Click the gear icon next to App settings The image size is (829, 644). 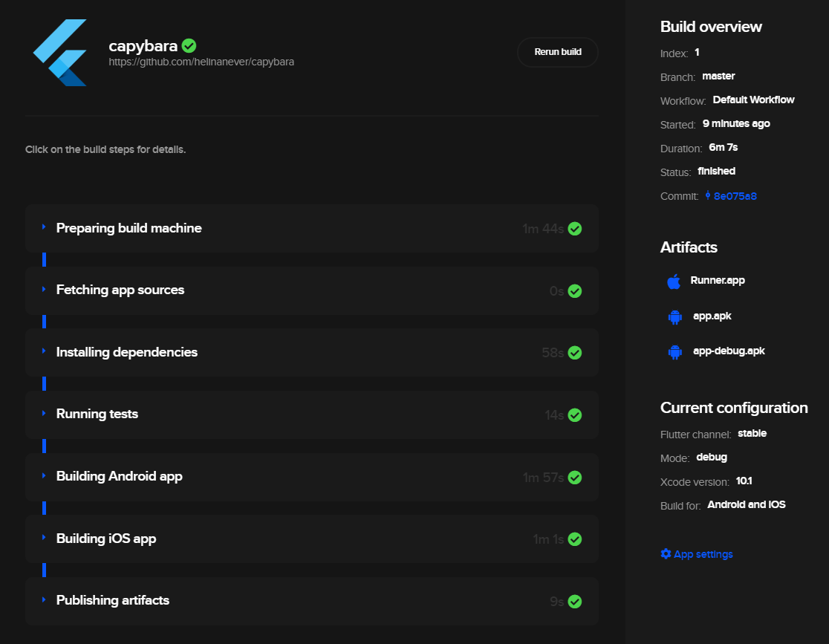[666, 553]
